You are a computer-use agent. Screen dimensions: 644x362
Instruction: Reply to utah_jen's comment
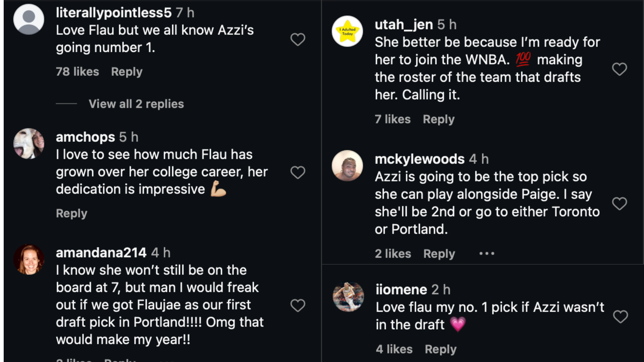coord(438,119)
